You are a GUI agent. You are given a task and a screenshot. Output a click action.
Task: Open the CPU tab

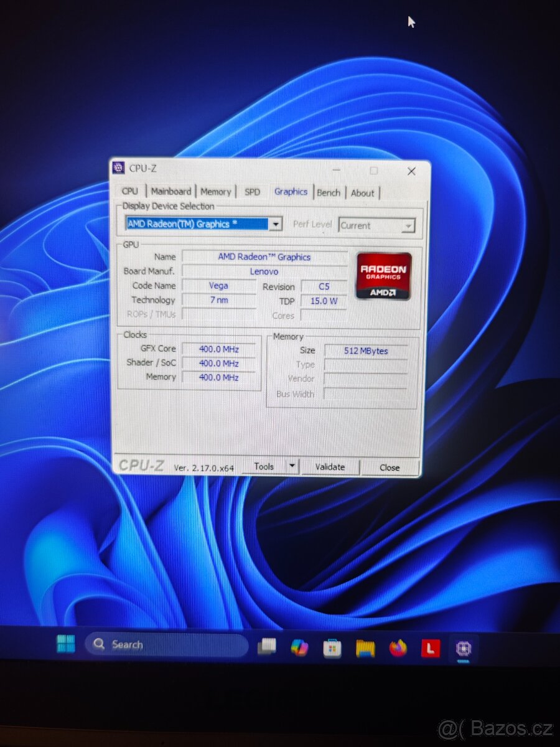129,191
